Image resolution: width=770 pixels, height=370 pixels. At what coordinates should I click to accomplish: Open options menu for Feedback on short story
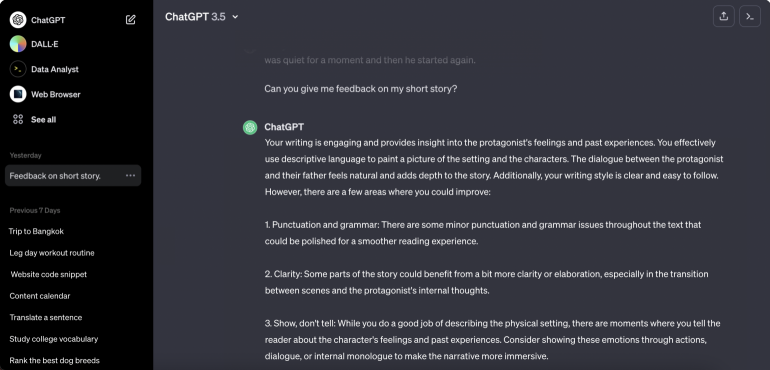coord(130,175)
